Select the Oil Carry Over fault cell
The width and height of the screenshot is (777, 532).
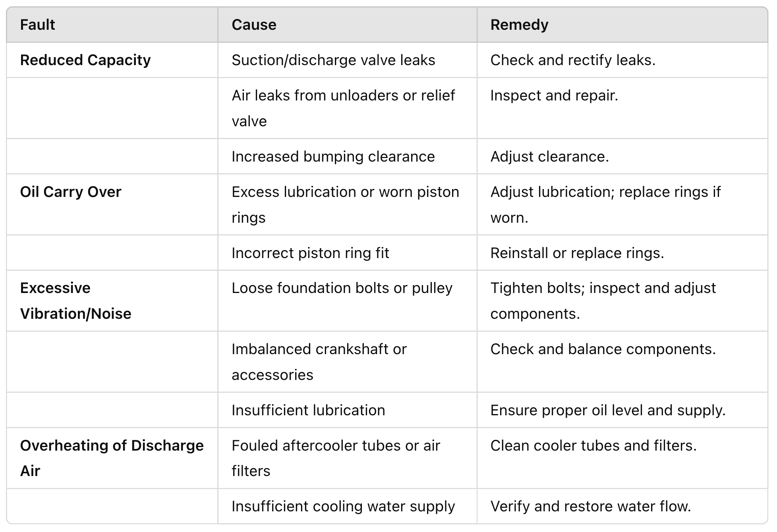pos(112,204)
